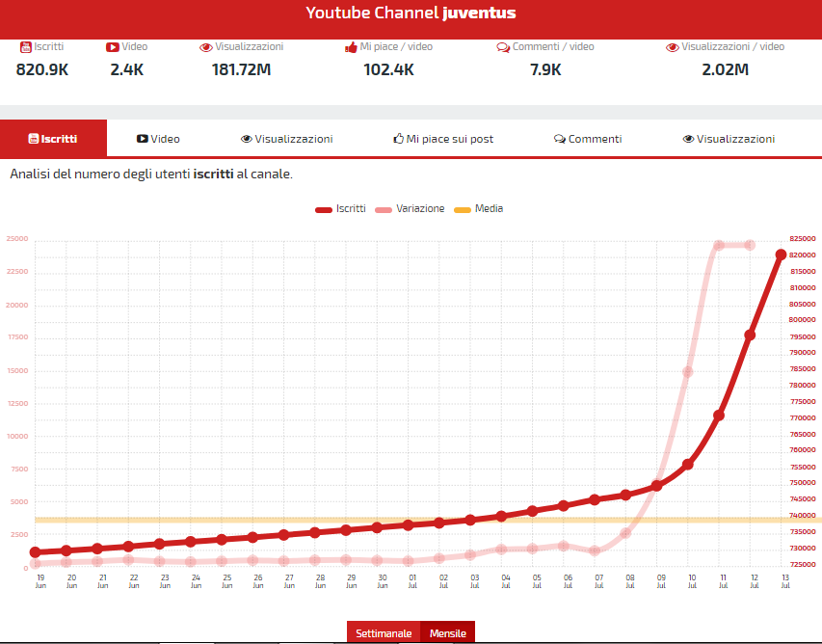The height and width of the screenshot is (644, 822).
Task: Switch to the Mi piace sui post tab
Action: click(x=443, y=139)
